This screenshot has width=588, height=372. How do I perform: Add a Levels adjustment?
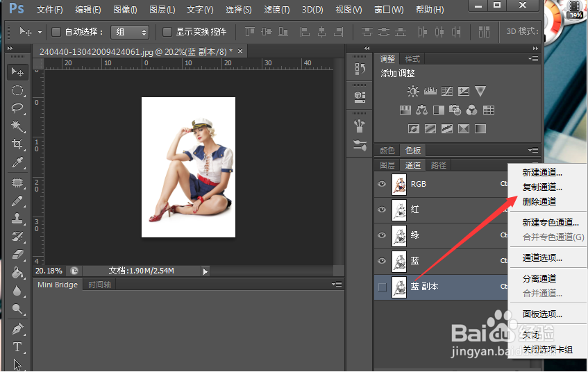click(430, 91)
